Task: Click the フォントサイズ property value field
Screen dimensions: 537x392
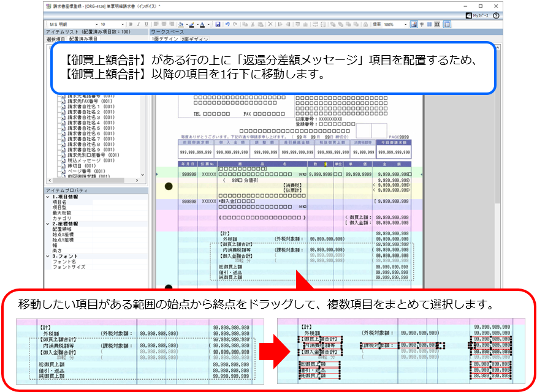Action: click(x=120, y=267)
